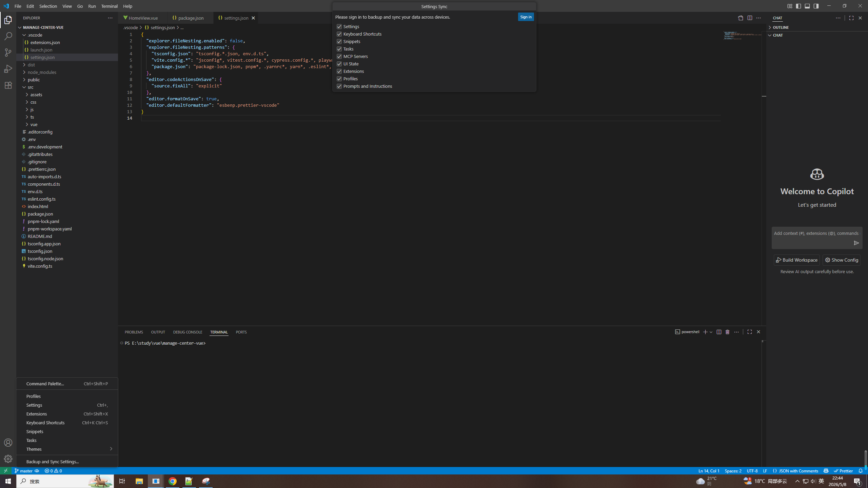Image resolution: width=868 pixels, height=488 pixels.
Task: Click the Build Workspace button
Action: point(796,260)
